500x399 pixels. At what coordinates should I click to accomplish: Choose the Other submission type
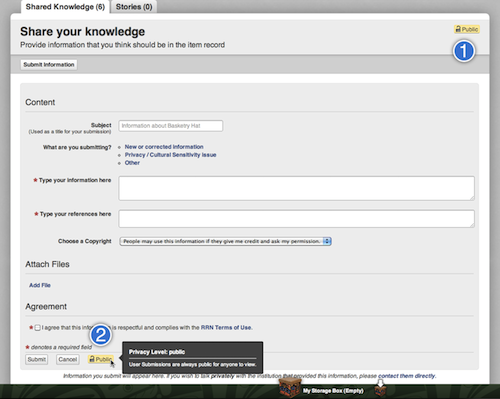[x=132, y=163]
